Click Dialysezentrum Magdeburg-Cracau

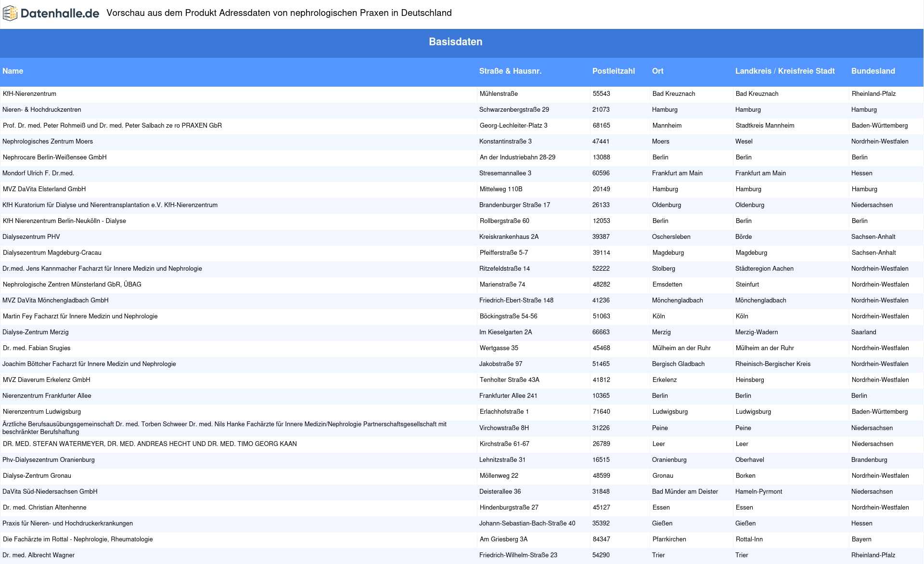(52, 253)
